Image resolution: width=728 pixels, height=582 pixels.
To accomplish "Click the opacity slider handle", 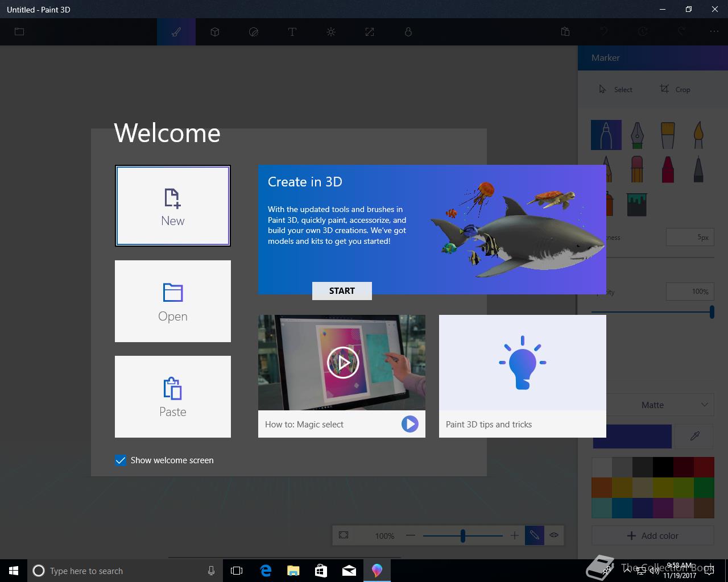I will pos(712,311).
